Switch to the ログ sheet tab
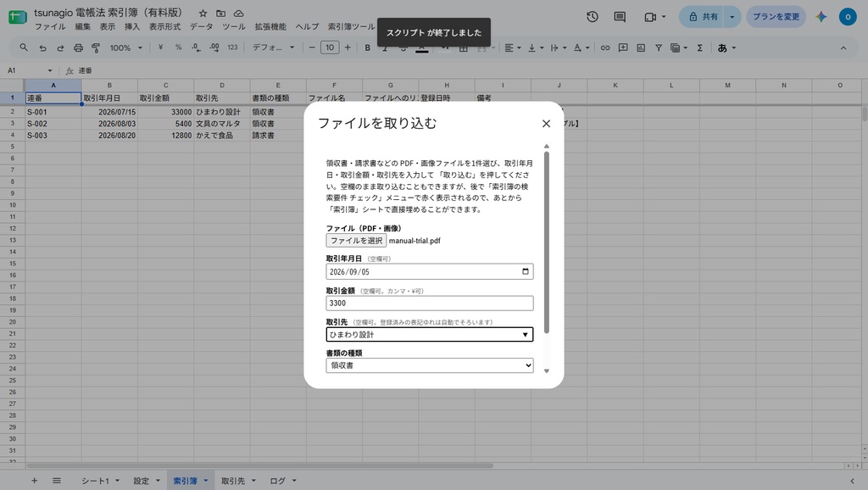 277,481
